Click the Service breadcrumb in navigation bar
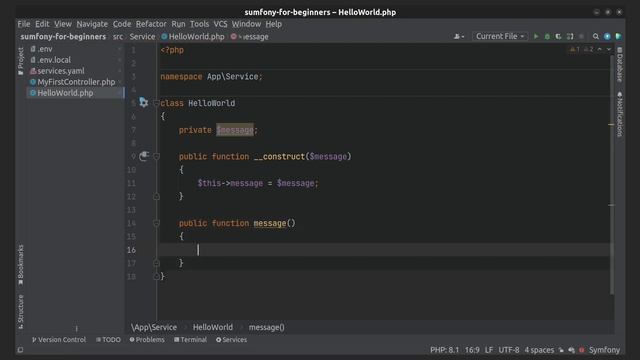 click(142, 37)
